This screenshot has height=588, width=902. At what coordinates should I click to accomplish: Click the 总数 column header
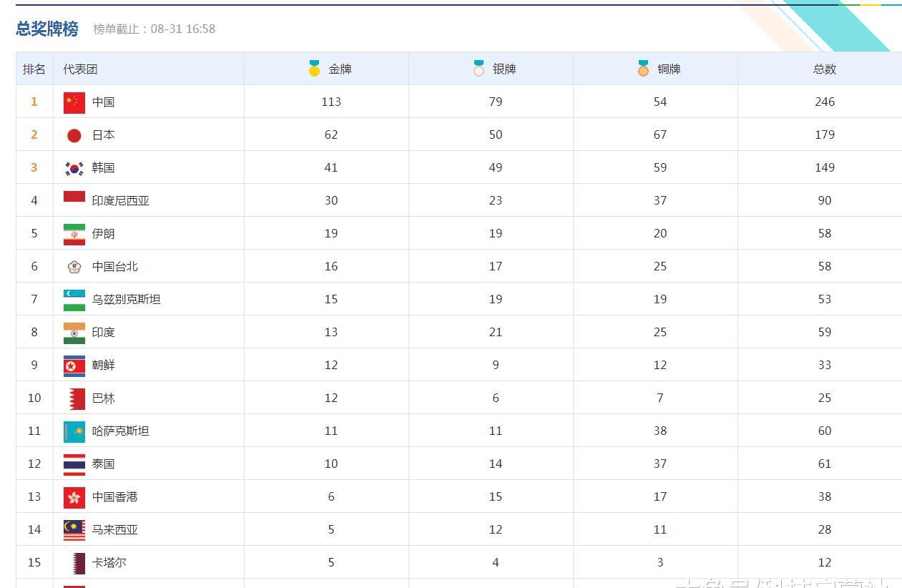click(x=824, y=69)
